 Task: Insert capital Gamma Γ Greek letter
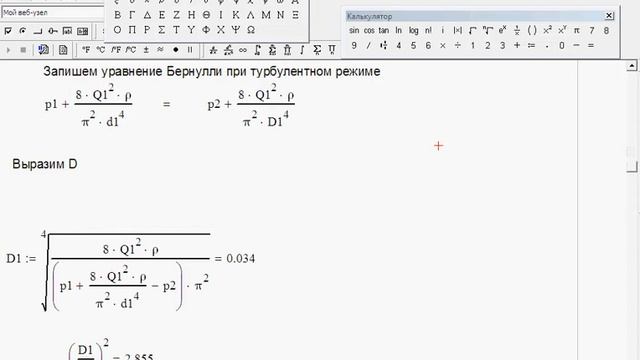[132, 15]
